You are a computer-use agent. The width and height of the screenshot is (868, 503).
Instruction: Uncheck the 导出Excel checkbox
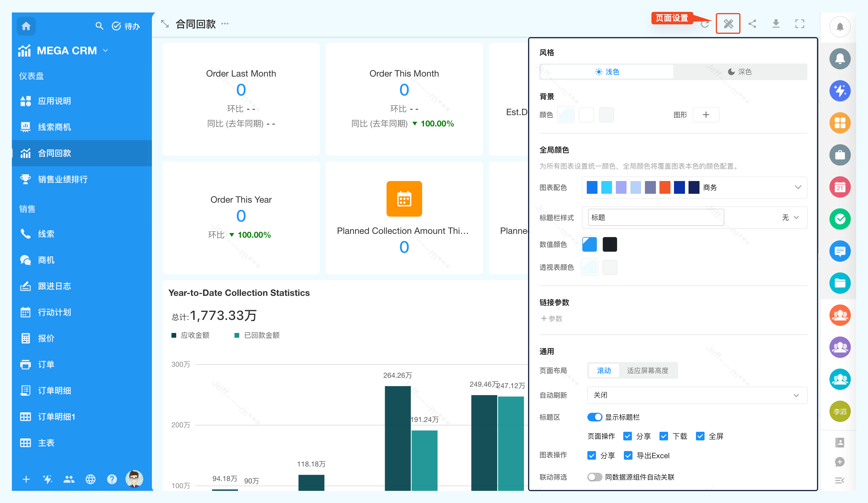(x=628, y=456)
